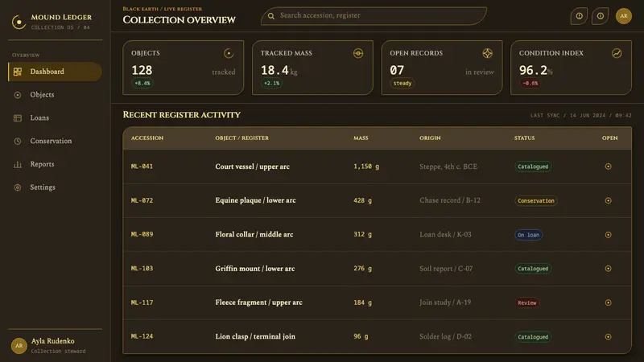Open record ML-072 via its open icon

tap(609, 200)
